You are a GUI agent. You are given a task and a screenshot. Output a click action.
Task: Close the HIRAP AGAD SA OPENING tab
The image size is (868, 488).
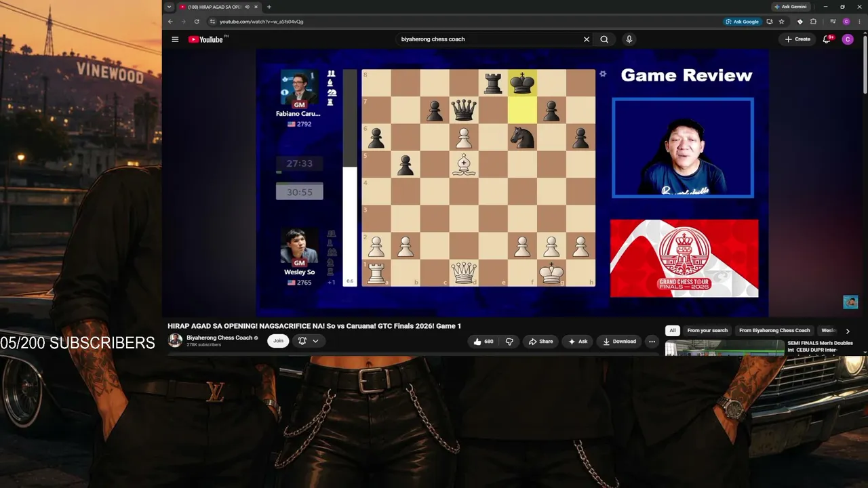tap(256, 7)
